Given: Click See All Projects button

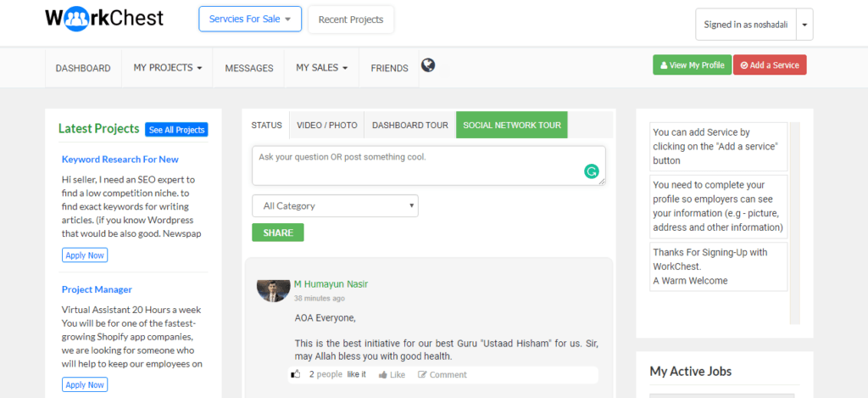Looking at the screenshot, I should pos(176,130).
